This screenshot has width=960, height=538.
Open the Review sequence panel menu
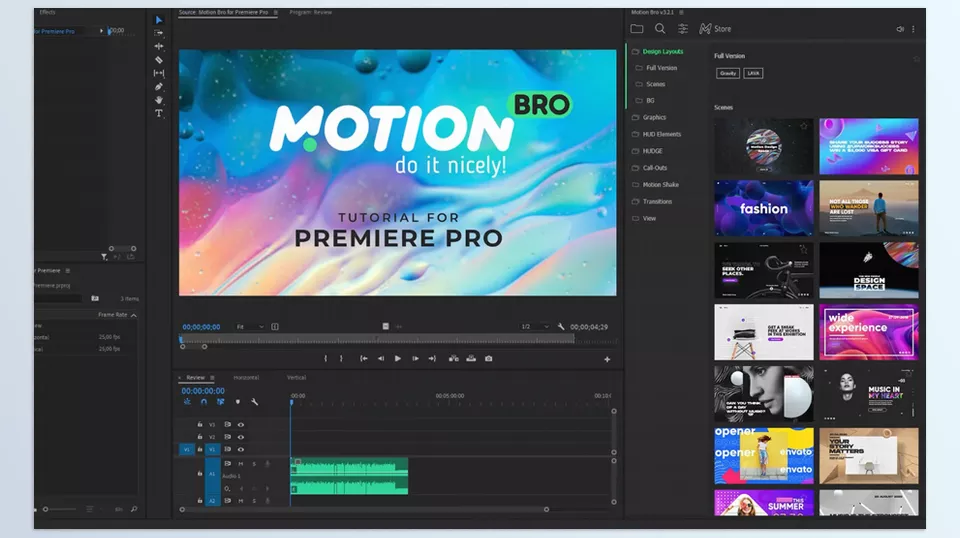[x=212, y=378]
